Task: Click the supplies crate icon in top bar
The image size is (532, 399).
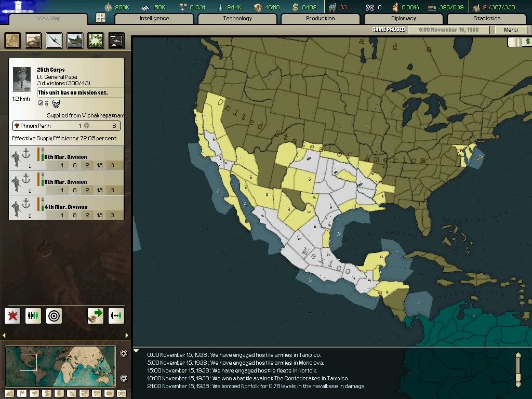Action: pos(258,7)
